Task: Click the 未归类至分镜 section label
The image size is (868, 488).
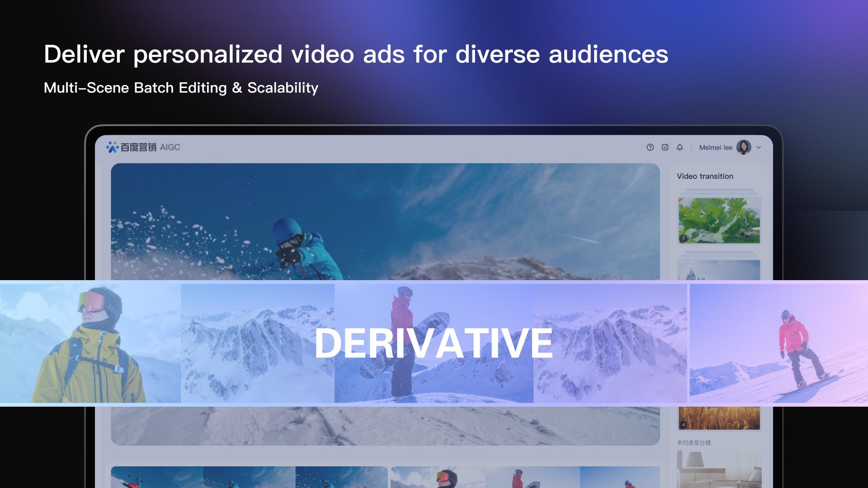Action: (x=693, y=443)
